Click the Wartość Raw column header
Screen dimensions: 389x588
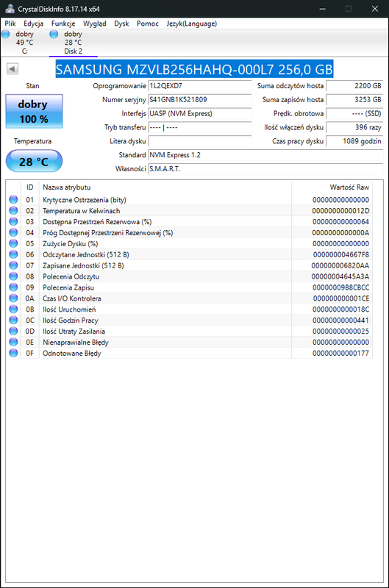(x=332, y=187)
